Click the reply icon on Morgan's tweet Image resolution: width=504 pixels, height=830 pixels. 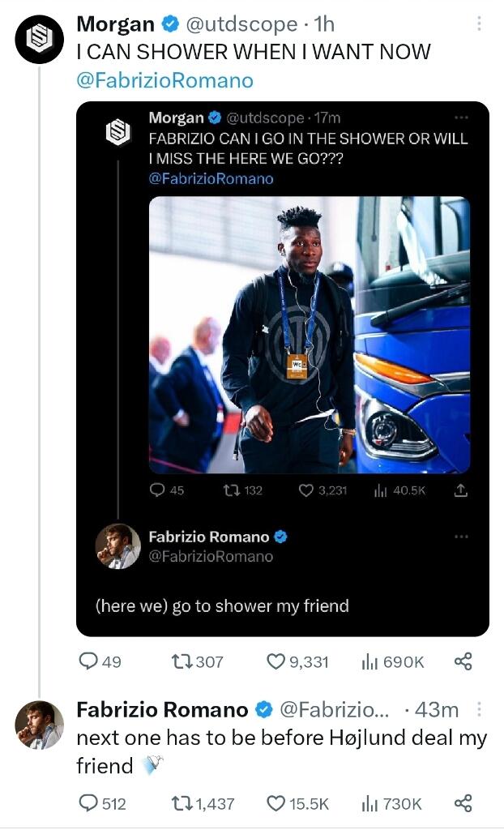pyautogui.click(x=88, y=661)
